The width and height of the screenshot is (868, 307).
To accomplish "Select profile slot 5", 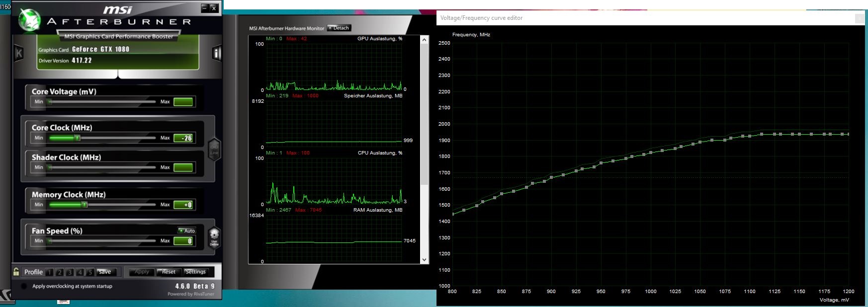I will coord(90,272).
